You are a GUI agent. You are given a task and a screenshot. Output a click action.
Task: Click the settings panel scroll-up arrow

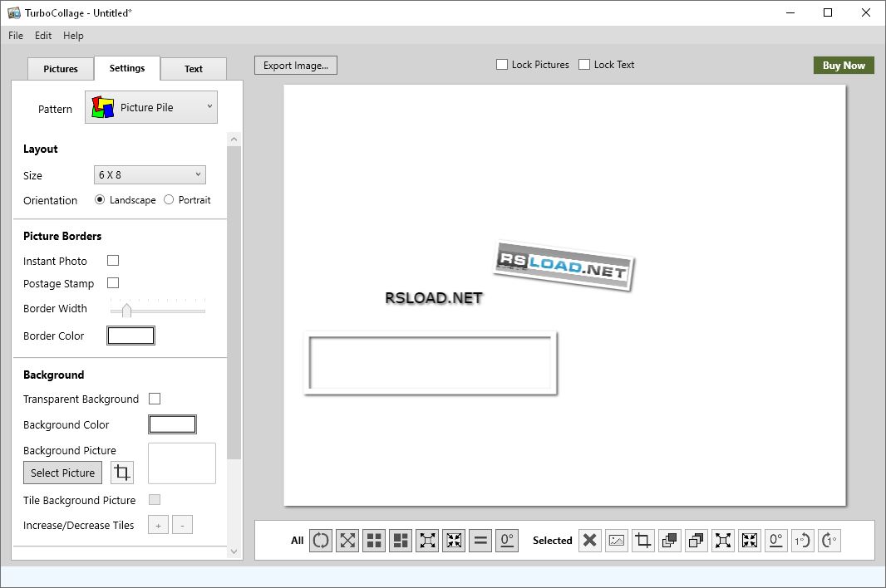[x=234, y=139]
